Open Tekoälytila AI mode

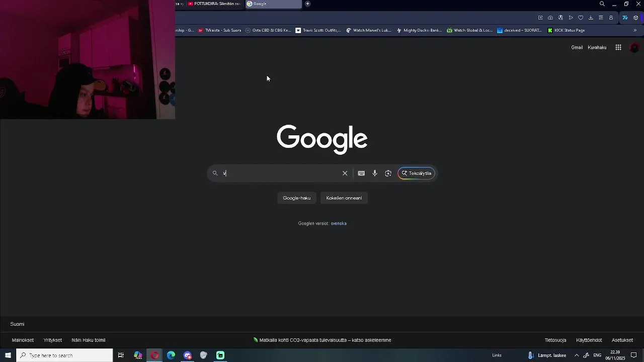point(416,173)
